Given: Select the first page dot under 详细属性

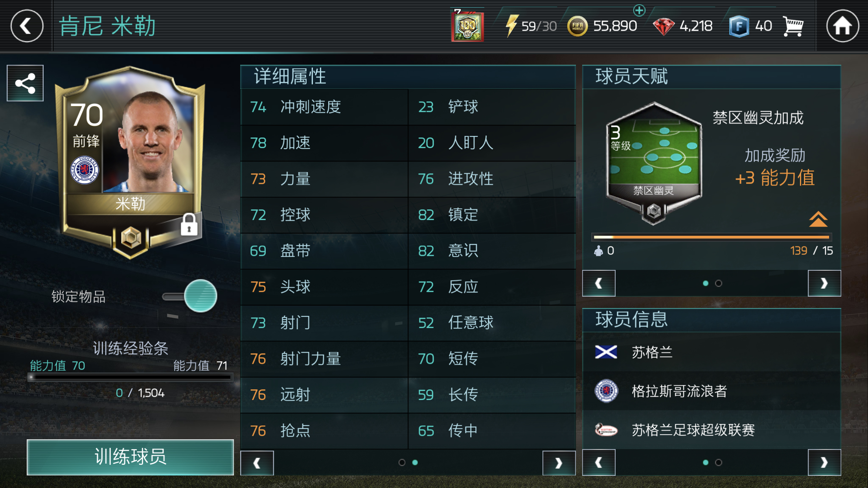Looking at the screenshot, I should [x=402, y=462].
